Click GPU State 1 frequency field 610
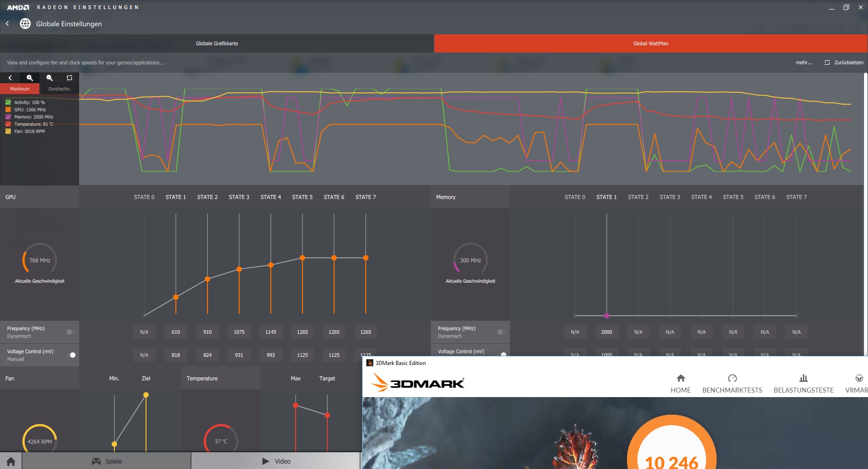Image resolution: width=868 pixels, height=469 pixels. tap(176, 332)
